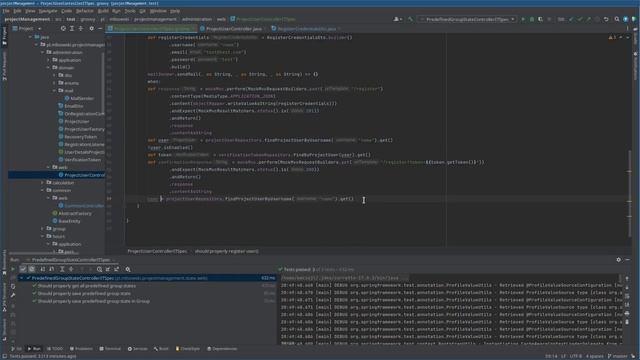Collapse the java folder in Project tree
Viewport: 640px width, 360px height.
[x=31, y=37]
